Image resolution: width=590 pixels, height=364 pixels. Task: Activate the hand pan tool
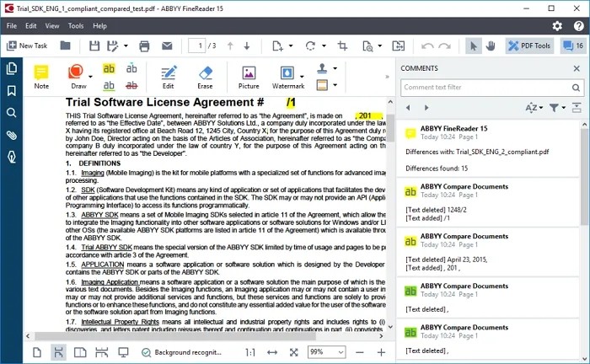tap(491, 45)
